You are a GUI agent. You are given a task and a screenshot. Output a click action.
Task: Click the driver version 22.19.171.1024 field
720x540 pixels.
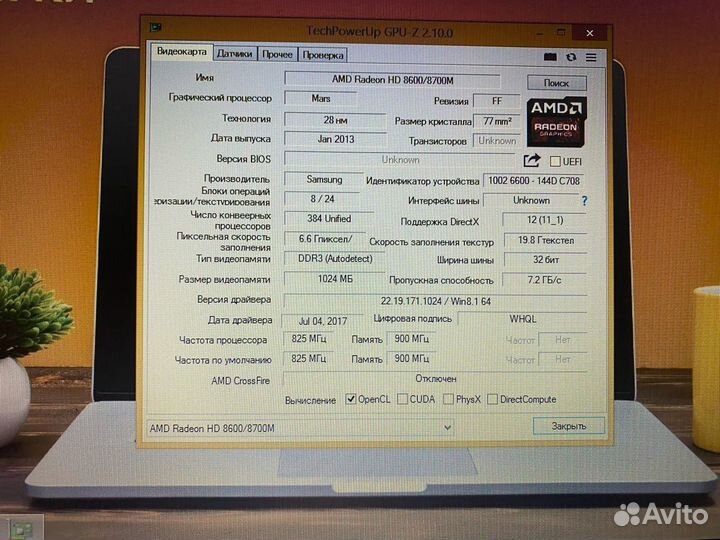click(435, 301)
